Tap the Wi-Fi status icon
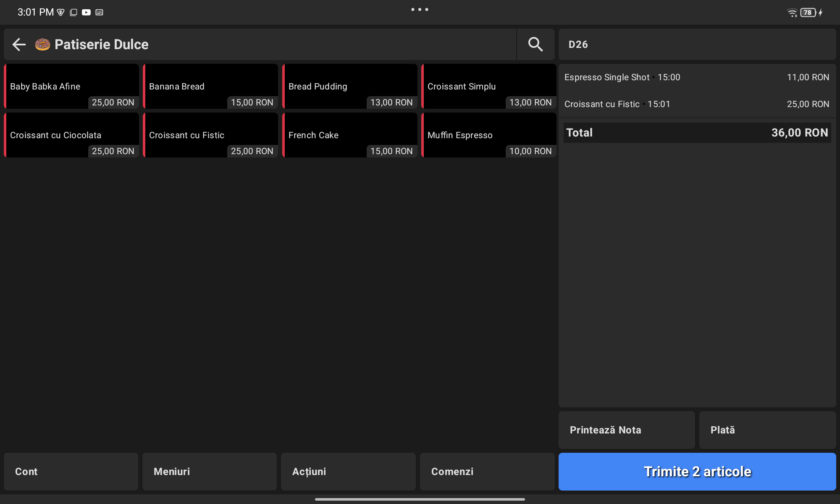 792,13
